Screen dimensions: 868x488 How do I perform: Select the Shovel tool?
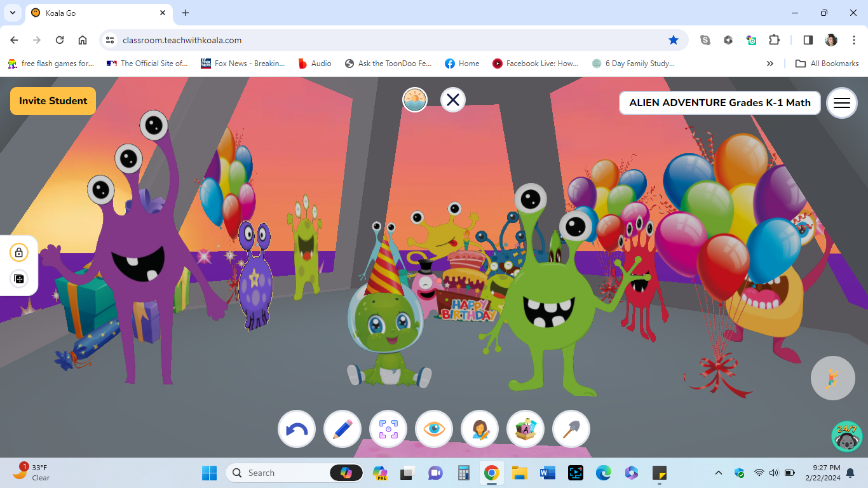pos(571,429)
